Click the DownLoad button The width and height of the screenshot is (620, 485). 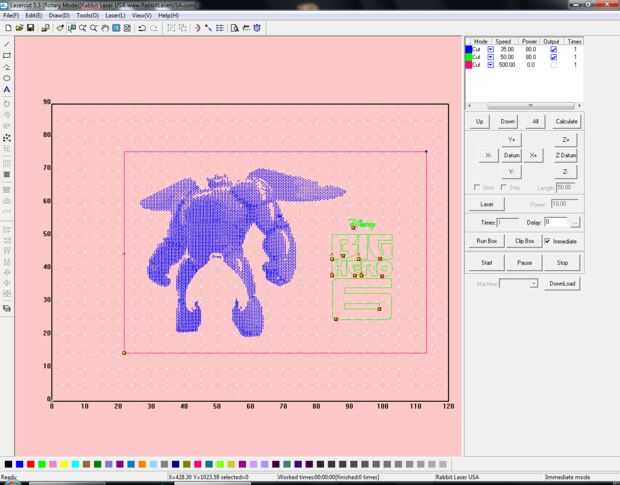562,284
